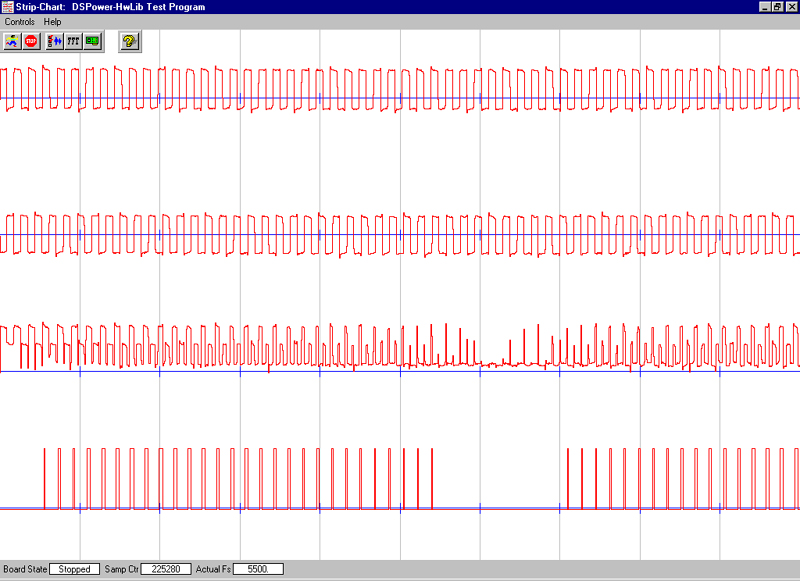Click the Board State field showing Stopped

click(x=74, y=569)
